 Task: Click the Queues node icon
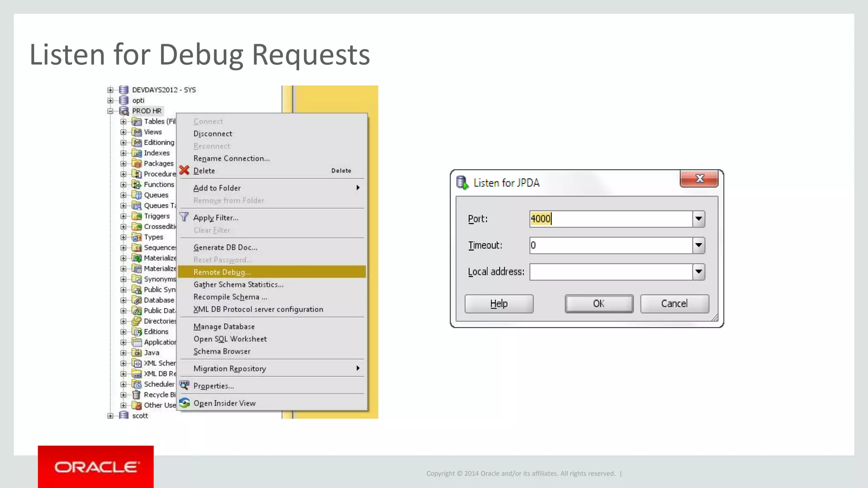[x=136, y=195]
